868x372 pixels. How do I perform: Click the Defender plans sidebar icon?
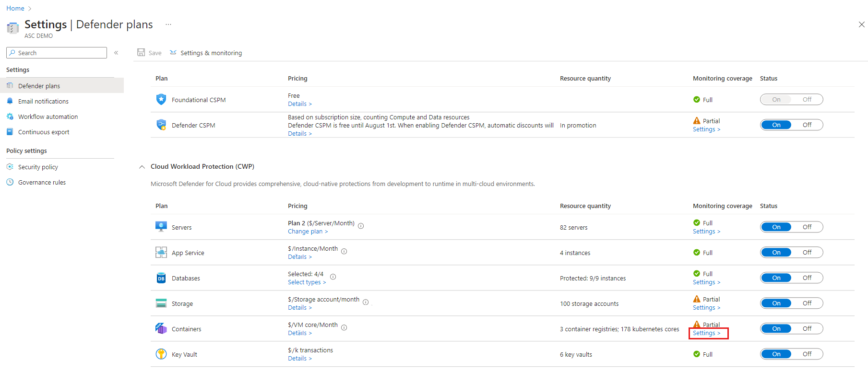pos(10,85)
